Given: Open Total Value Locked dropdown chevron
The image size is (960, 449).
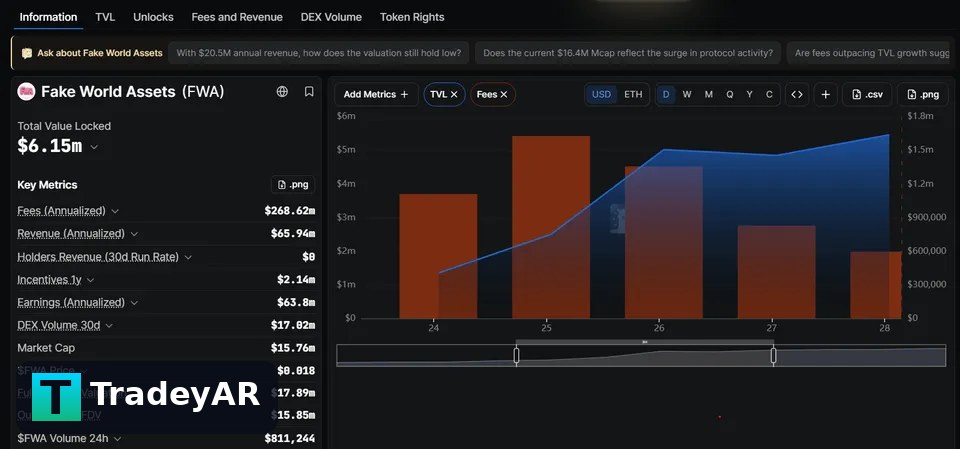Looking at the screenshot, I should 94,147.
